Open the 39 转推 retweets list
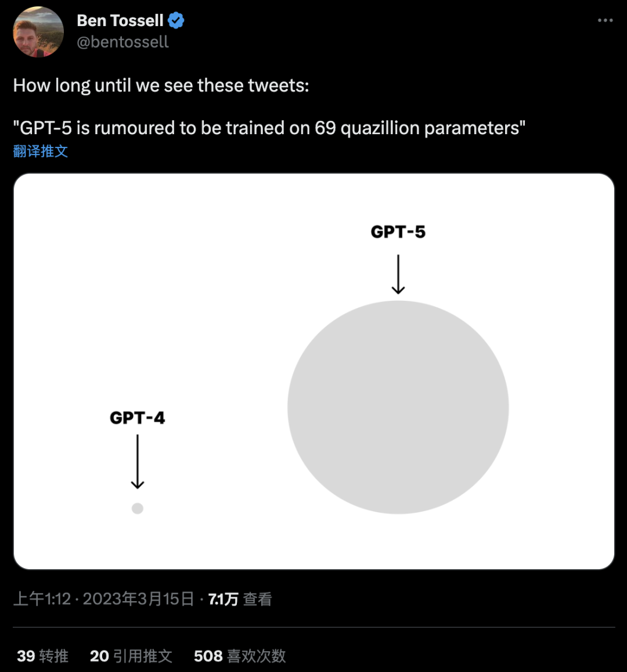This screenshot has height=672, width=627. [42, 656]
